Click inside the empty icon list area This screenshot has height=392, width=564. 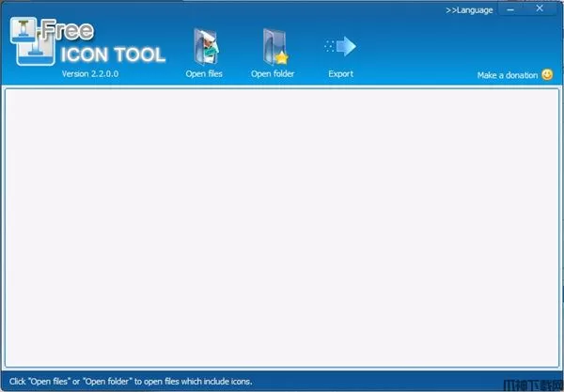coord(282,227)
